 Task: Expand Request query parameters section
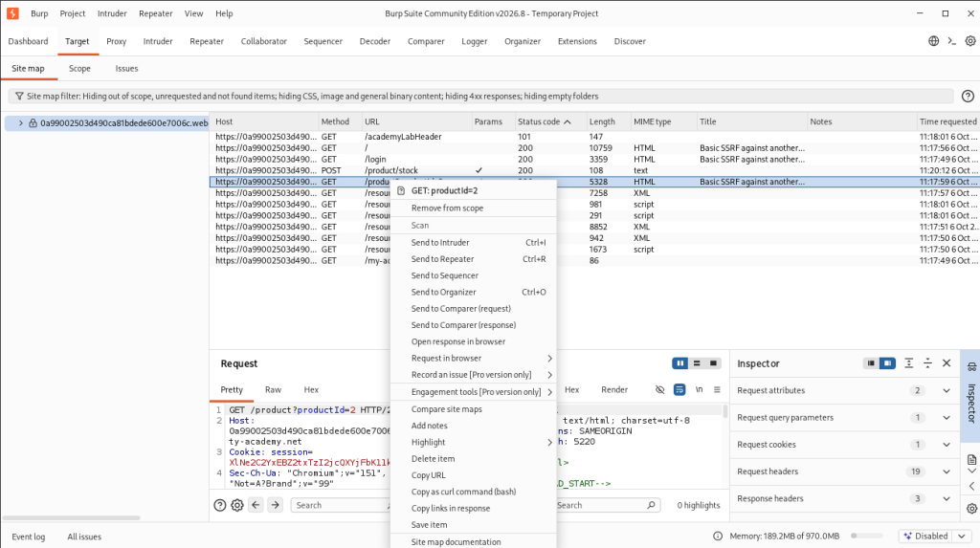(947, 417)
